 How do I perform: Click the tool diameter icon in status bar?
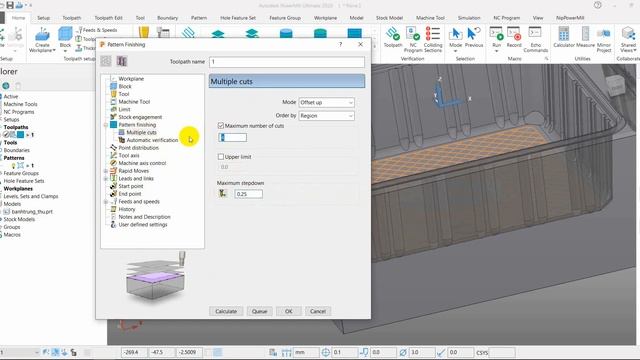click(x=403, y=352)
